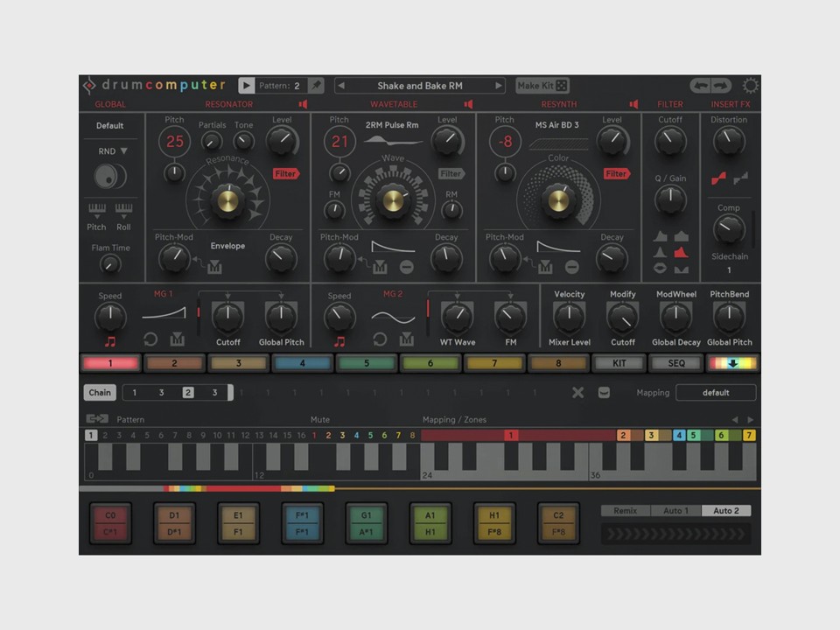
Task: Mute the Resynth engine speaker icon
Action: pos(633,104)
